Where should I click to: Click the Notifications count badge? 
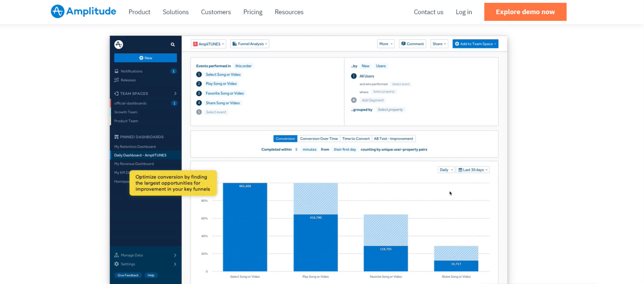[x=173, y=71]
